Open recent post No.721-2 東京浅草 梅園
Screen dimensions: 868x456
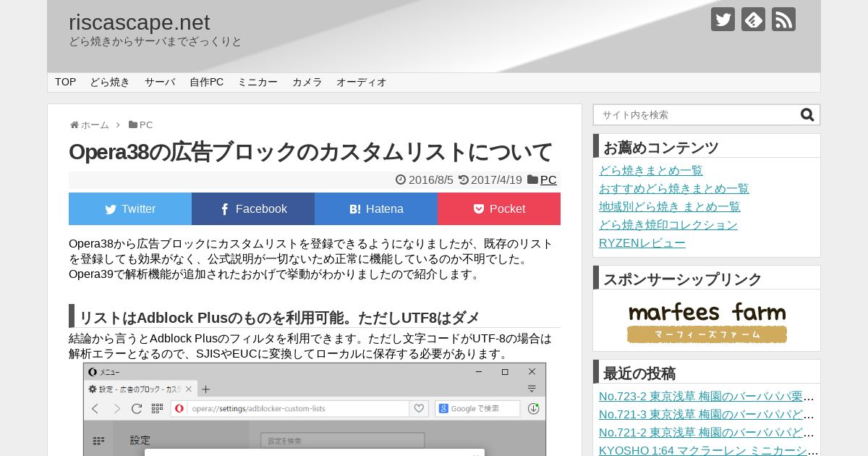click(x=707, y=433)
